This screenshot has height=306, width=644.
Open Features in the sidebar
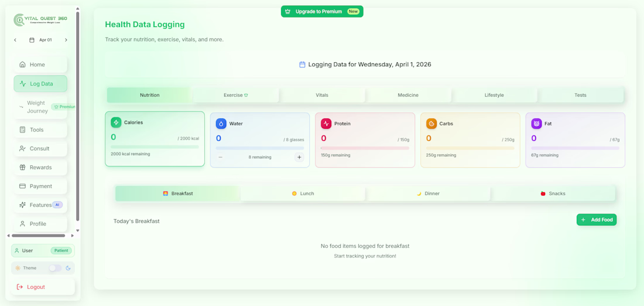point(40,205)
